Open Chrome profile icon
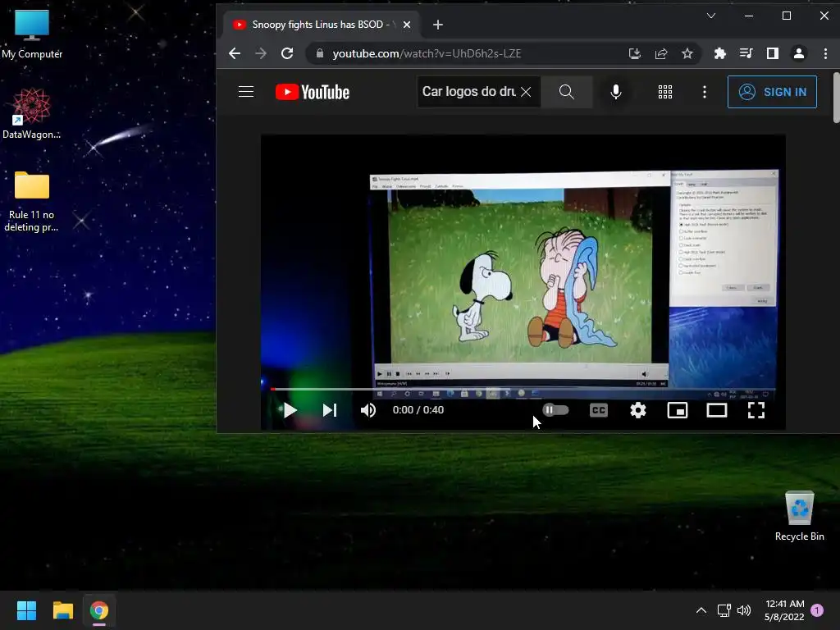The height and width of the screenshot is (630, 840). tap(799, 53)
